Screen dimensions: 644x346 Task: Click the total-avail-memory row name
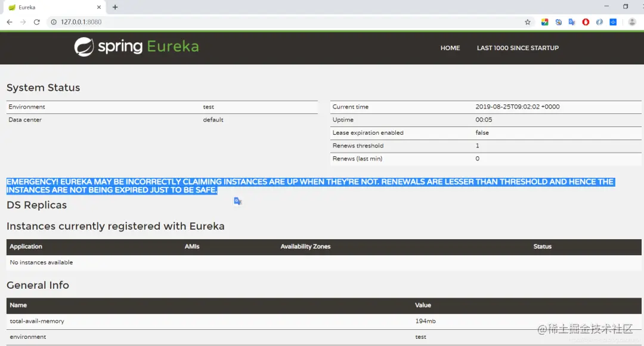pos(37,322)
